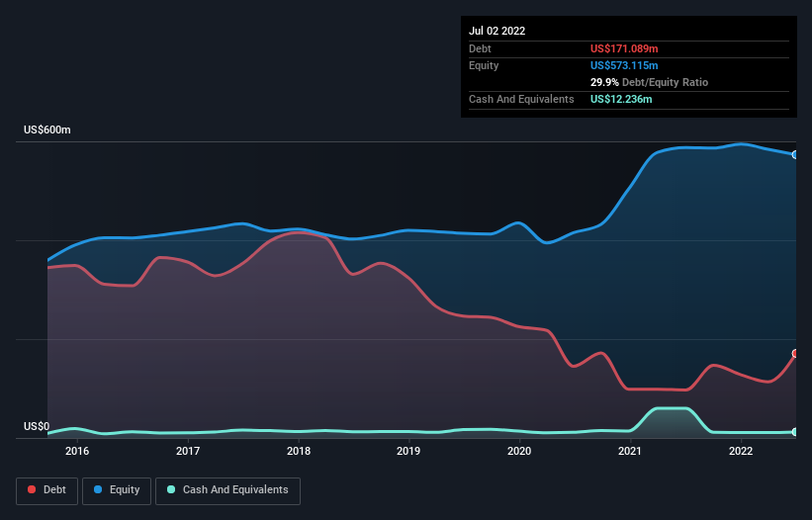Image resolution: width=812 pixels, height=520 pixels.
Task: Click the US$12.236m cash value
Action: [x=621, y=99]
